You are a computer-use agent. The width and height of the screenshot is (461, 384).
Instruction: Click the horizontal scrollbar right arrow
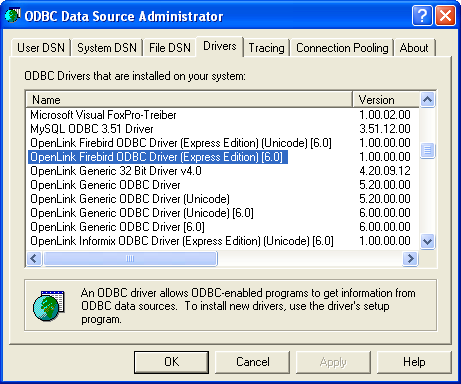(410, 258)
